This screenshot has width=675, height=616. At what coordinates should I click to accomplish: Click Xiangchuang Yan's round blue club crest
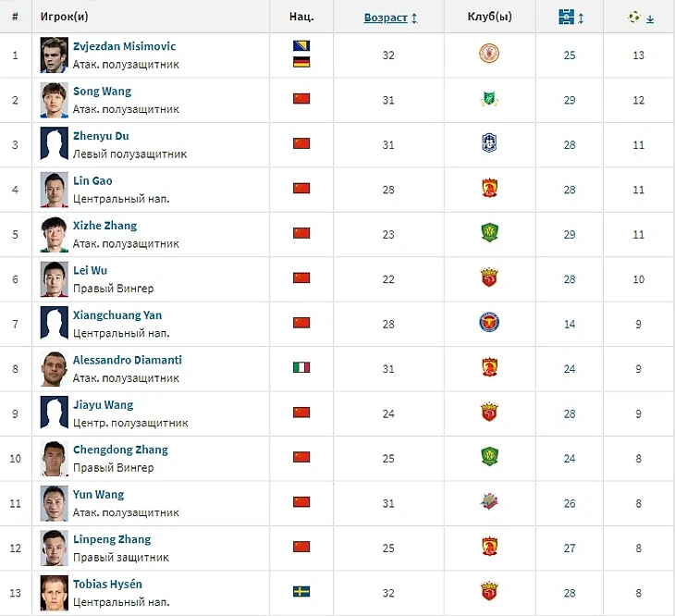click(489, 323)
